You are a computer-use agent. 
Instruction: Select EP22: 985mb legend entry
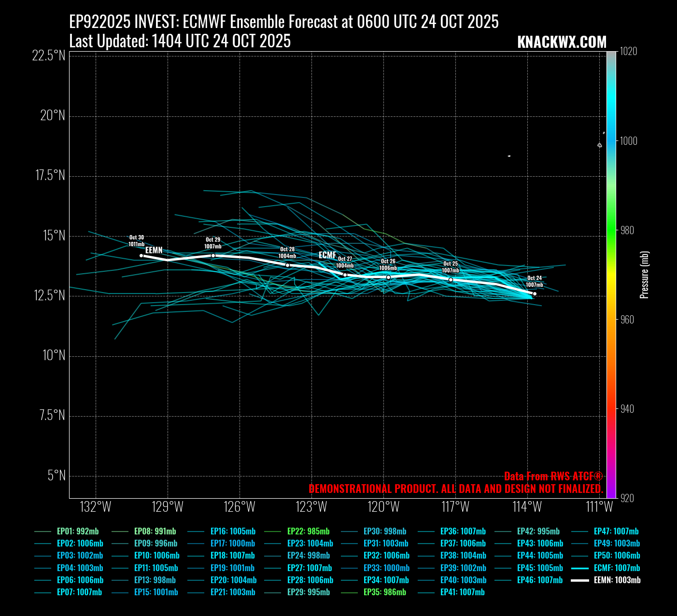308,531
